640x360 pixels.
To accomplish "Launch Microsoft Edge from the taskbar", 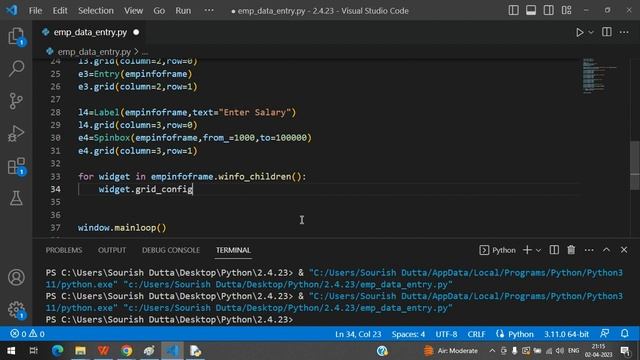I will [57, 351].
